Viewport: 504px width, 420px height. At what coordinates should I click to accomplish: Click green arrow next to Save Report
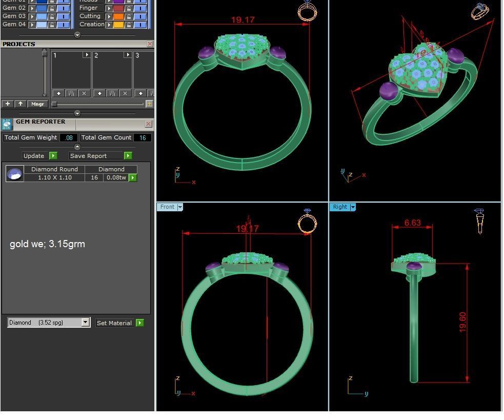tap(128, 156)
